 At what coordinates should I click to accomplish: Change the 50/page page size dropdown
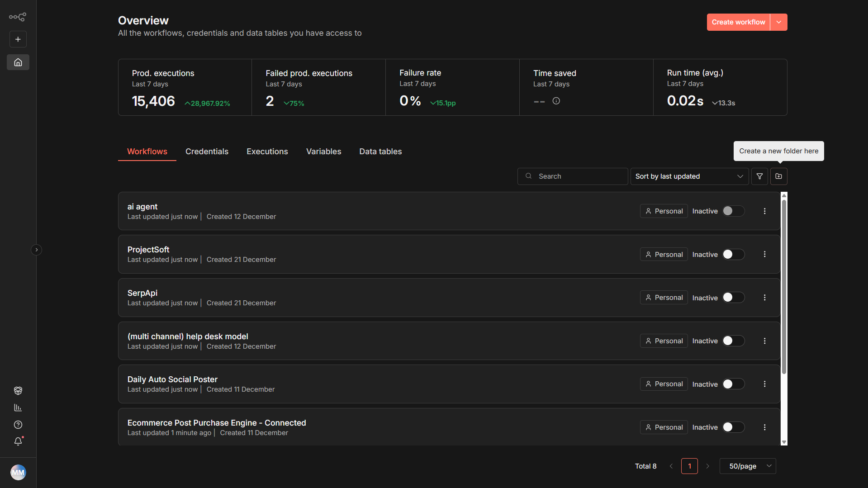pos(747,466)
